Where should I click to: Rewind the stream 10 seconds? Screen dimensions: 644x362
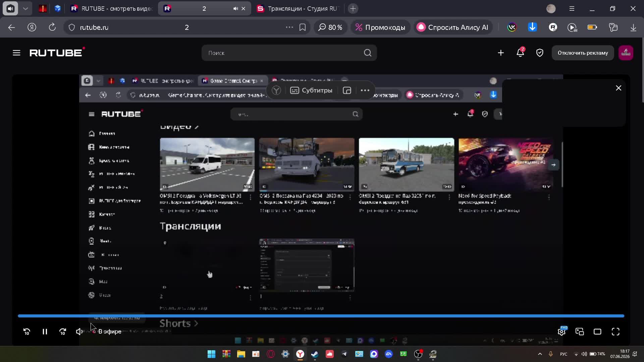tap(27, 332)
